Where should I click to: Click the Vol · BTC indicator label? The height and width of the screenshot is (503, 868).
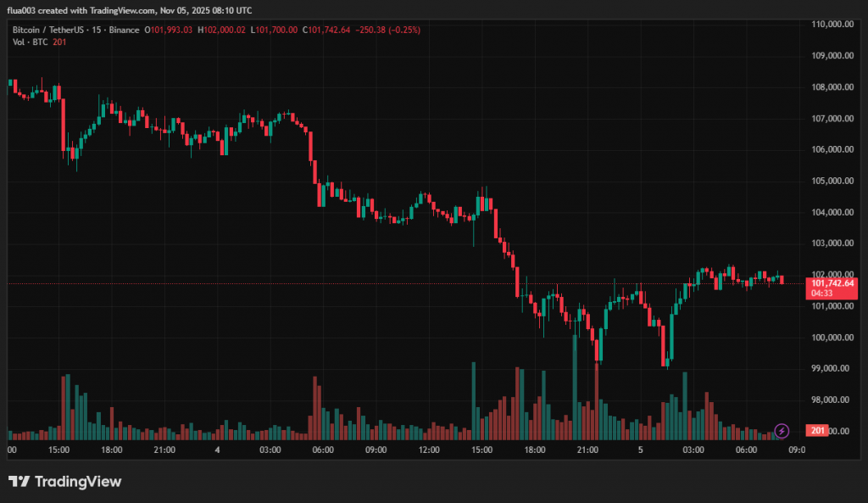pos(30,42)
